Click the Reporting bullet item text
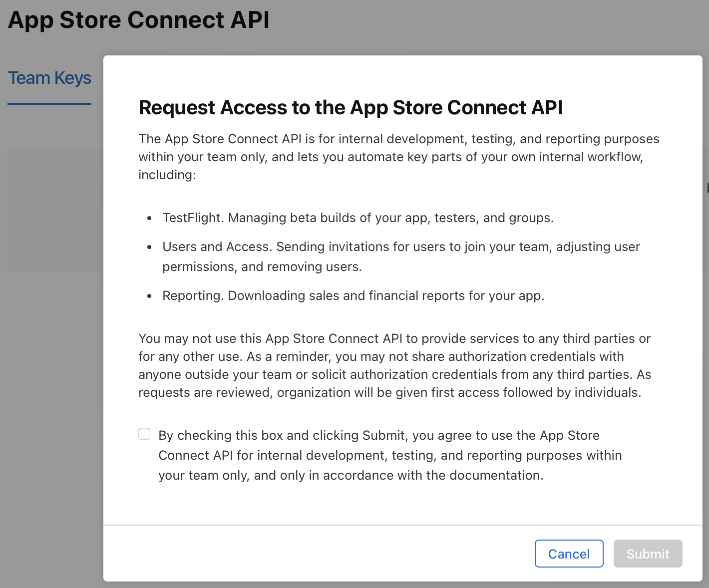The width and height of the screenshot is (709, 588). pyautogui.click(x=353, y=296)
